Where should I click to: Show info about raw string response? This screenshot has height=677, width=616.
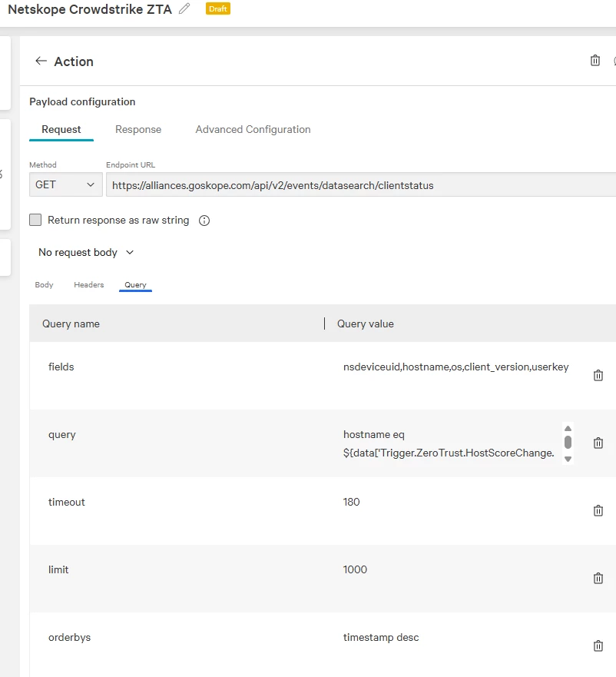pos(204,221)
